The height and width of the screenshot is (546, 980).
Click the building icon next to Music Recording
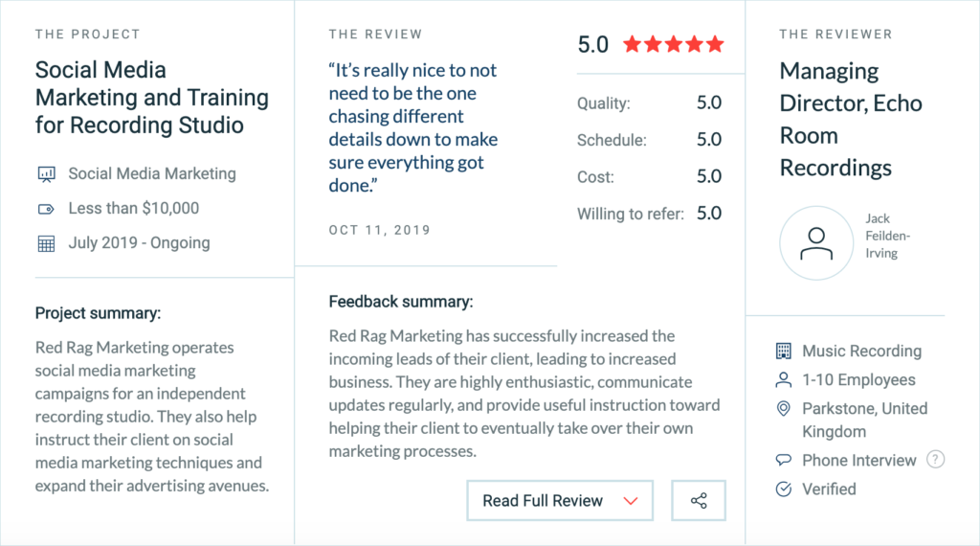(x=783, y=351)
